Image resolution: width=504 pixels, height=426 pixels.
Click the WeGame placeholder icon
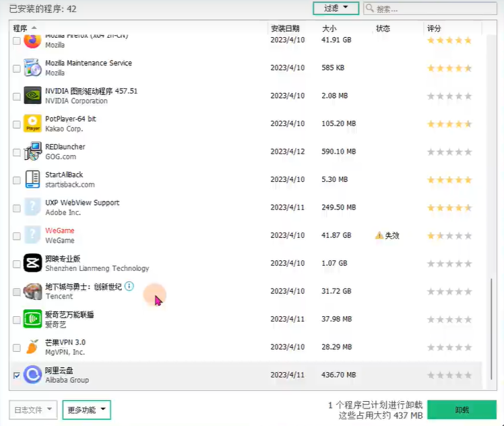pyautogui.click(x=32, y=235)
